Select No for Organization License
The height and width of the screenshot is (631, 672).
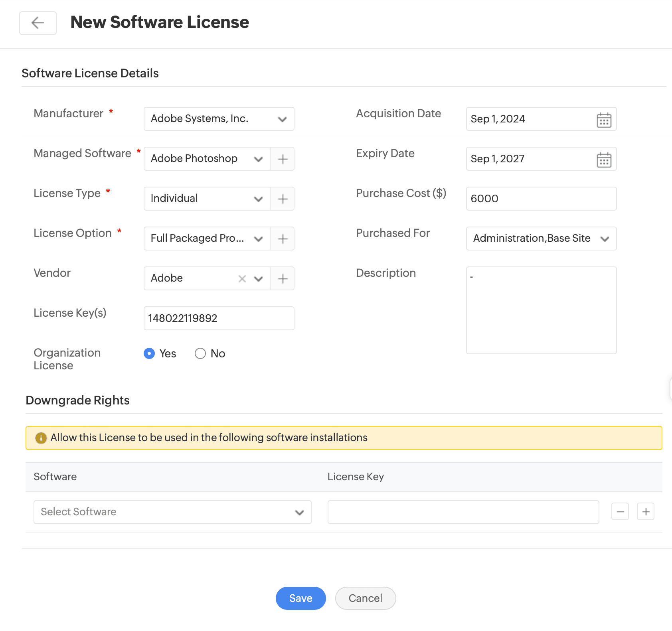[200, 353]
